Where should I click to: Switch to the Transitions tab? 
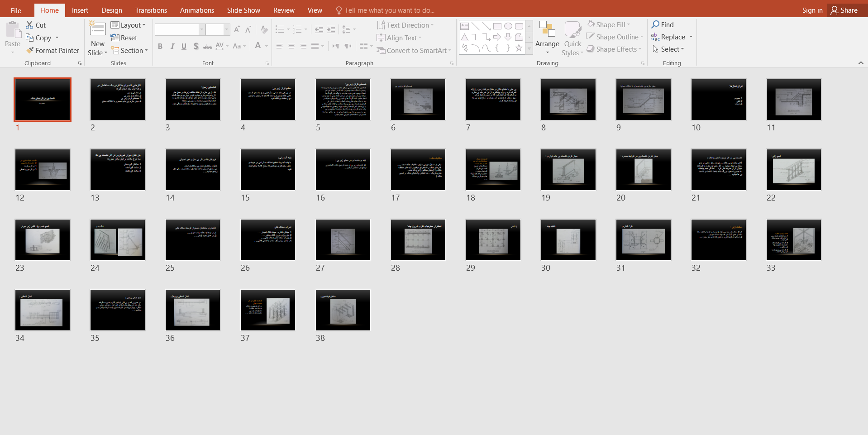(x=151, y=10)
